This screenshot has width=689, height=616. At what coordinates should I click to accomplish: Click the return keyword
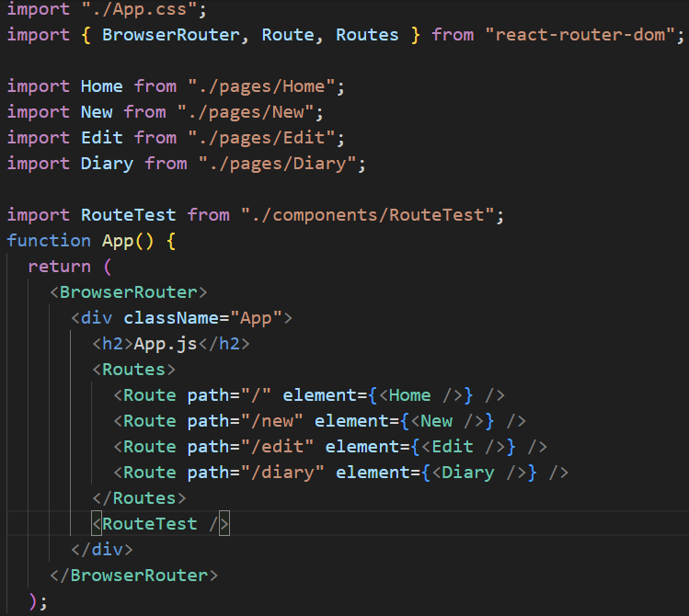pyautogui.click(x=59, y=267)
